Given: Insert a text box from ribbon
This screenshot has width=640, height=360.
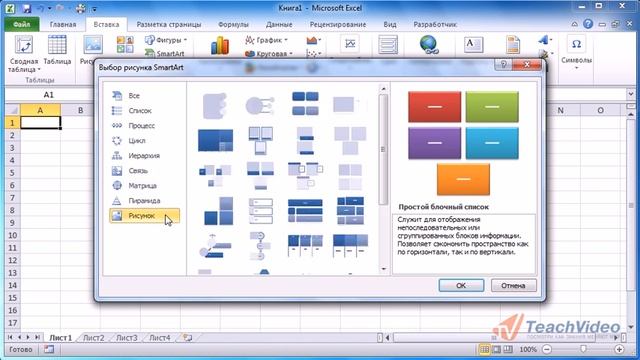Looking at the screenshot, I should (x=473, y=44).
